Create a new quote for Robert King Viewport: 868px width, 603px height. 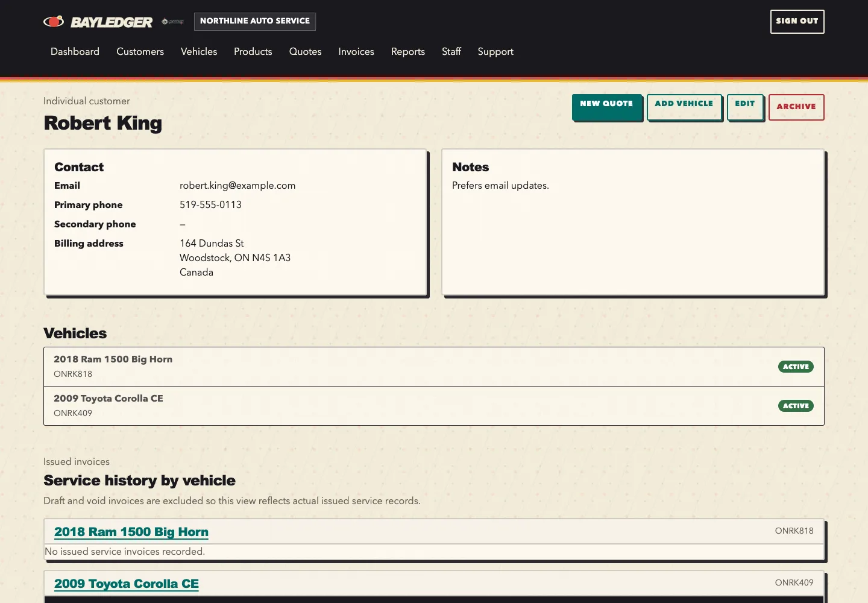click(x=607, y=107)
